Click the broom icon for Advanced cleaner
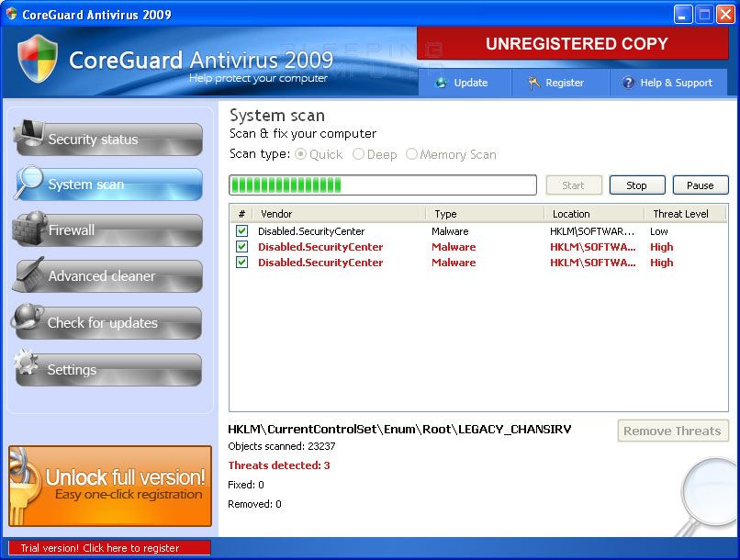The height and width of the screenshot is (560, 740). pyautogui.click(x=29, y=274)
